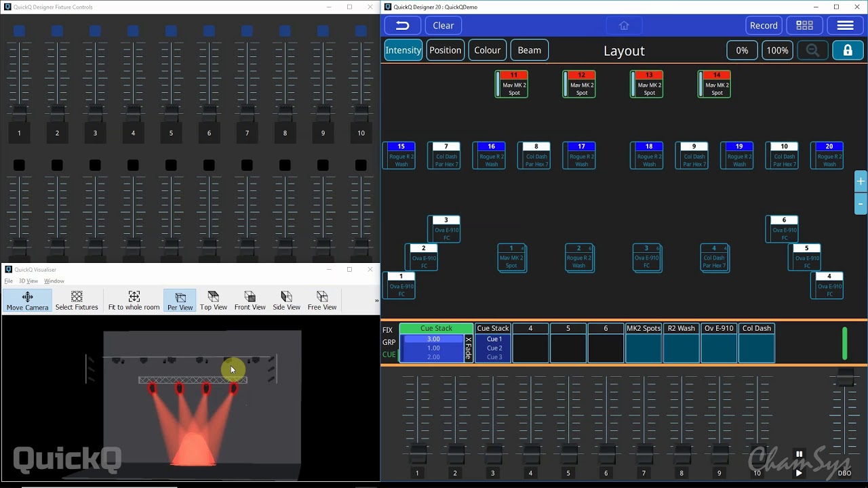Switch to Front View in Visualiser
868x488 pixels.
point(250,301)
